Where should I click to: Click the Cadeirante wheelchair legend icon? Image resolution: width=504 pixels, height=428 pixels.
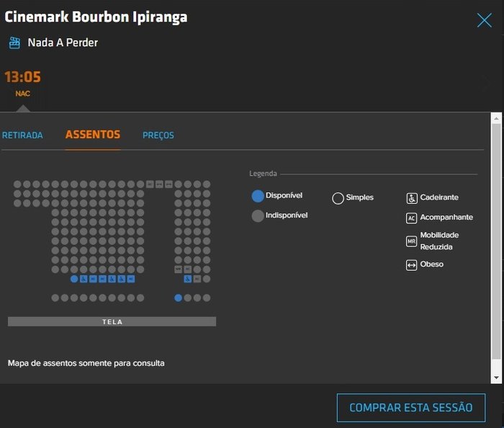click(x=412, y=198)
